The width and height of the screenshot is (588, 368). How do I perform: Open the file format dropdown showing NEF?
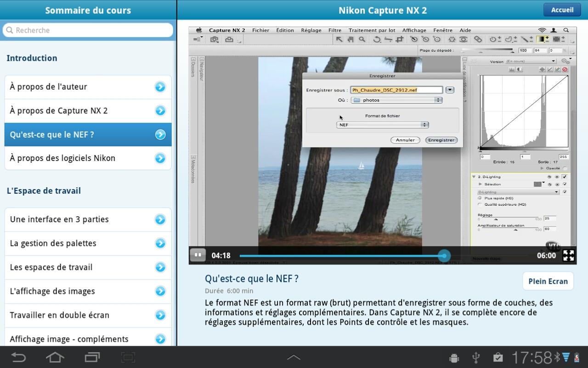pos(382,125)
